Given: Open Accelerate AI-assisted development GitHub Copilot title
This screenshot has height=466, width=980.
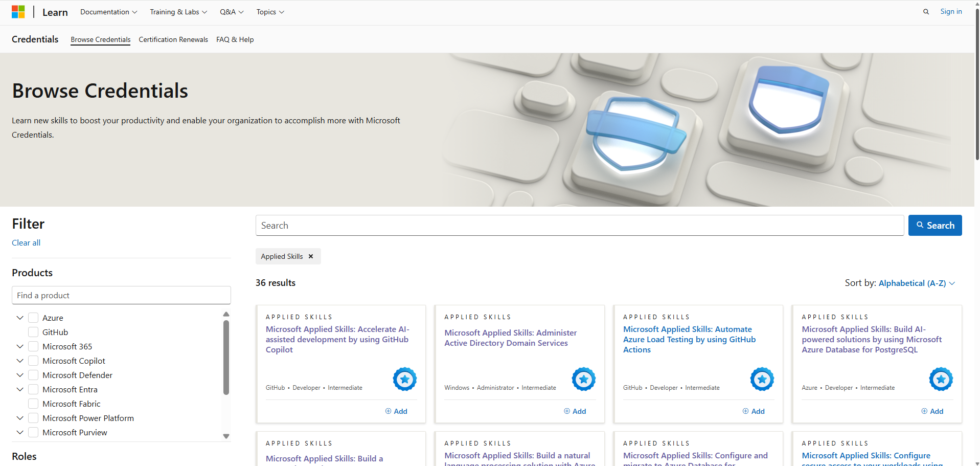Looking at the screenshot, I should [x=338, y=340].
